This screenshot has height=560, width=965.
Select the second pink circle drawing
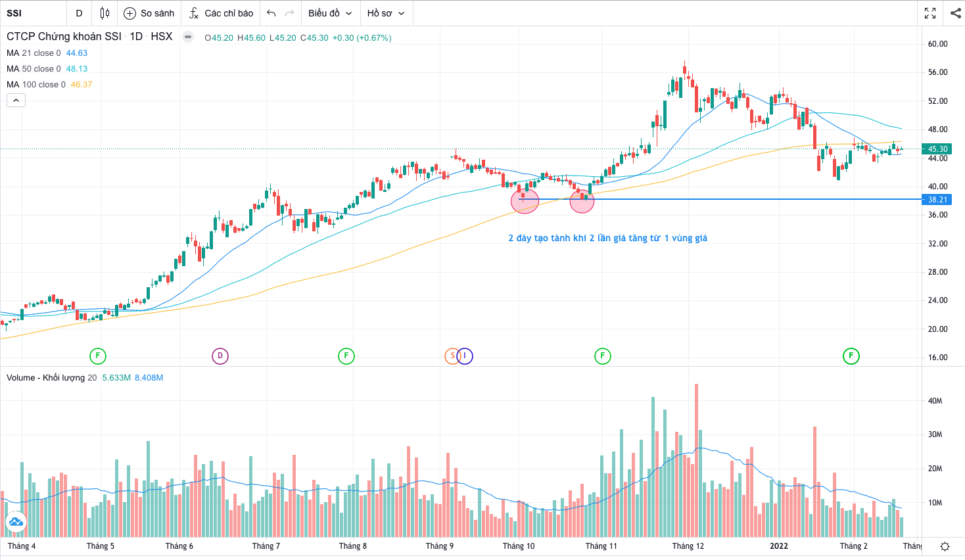[582, 201]
